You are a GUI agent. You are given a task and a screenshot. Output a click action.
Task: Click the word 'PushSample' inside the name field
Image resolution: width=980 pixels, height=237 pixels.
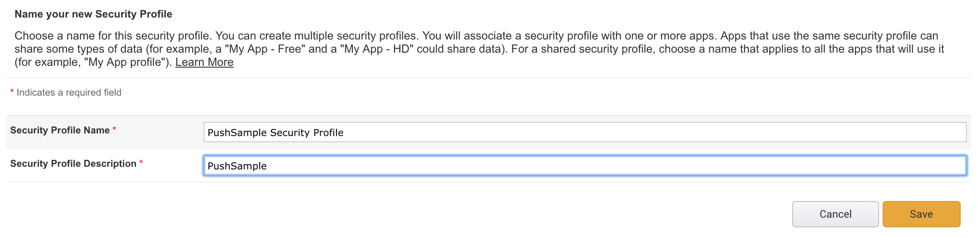click(237, 133)
